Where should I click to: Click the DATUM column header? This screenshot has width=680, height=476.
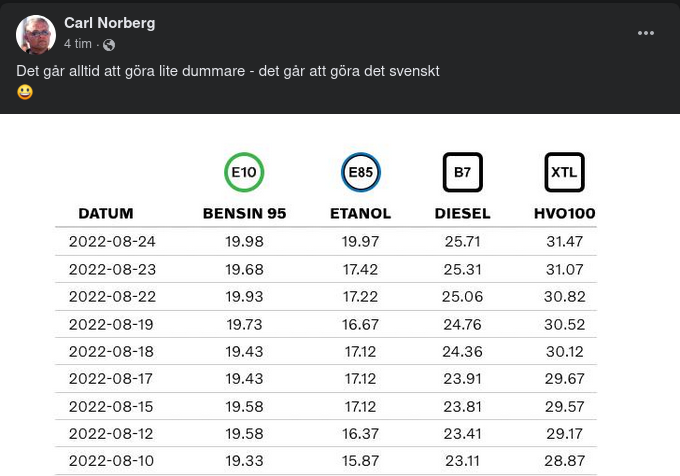pyautogui.click(x=106, y=213)
